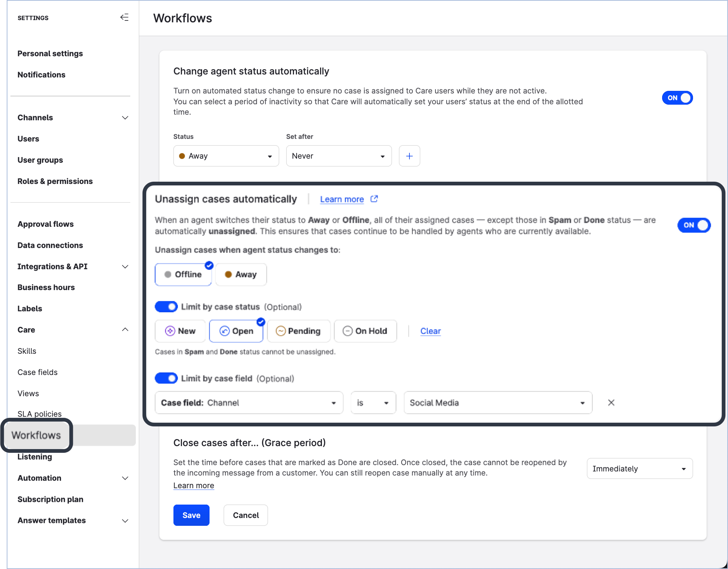Open the Immediately grace period dropdown
728x569 pixels.
click(639, 468)
